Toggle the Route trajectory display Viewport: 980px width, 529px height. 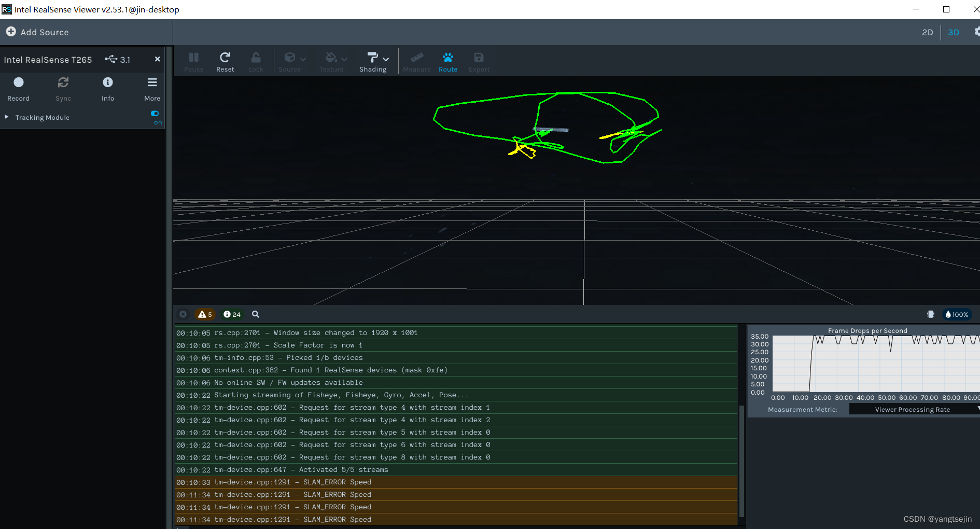[448, 62]
